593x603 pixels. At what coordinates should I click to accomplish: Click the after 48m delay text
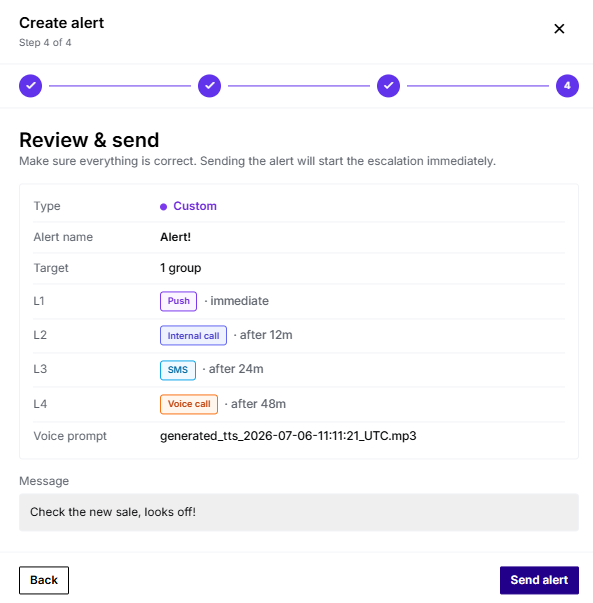click(258, 404)
